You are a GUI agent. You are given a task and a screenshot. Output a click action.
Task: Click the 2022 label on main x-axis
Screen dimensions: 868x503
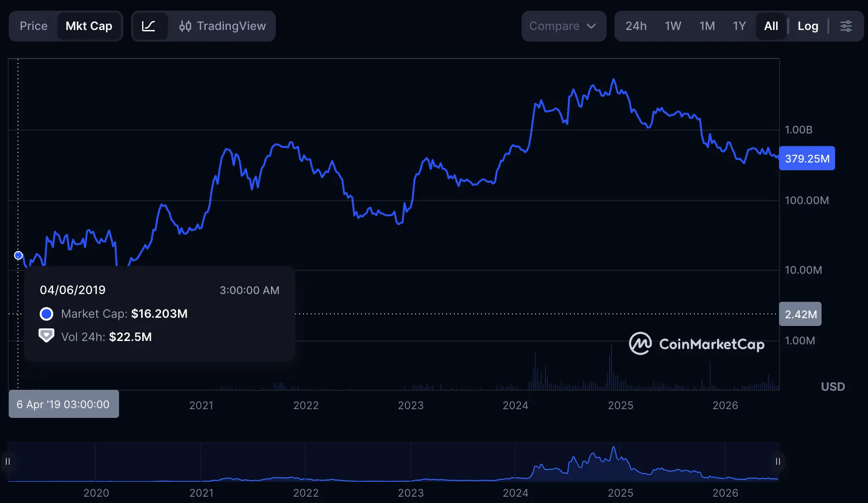click(306, 405)
